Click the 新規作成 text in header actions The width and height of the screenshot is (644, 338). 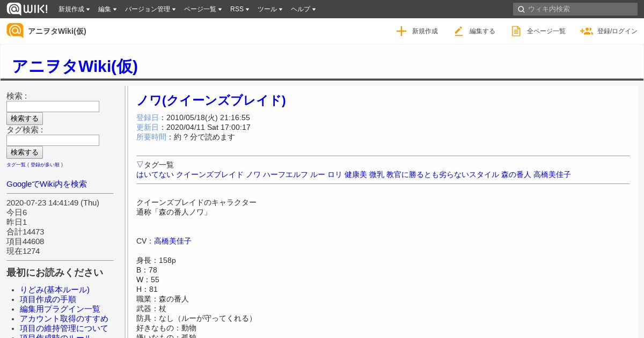click(425, 31)
